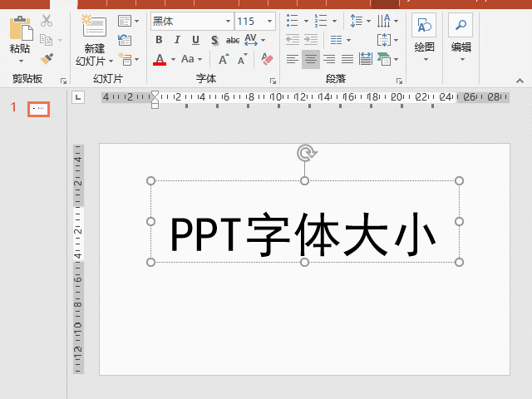This screenshot has width=532, height=399.
Task: Select slide 1 thumbnail
Action: [38, 109]
